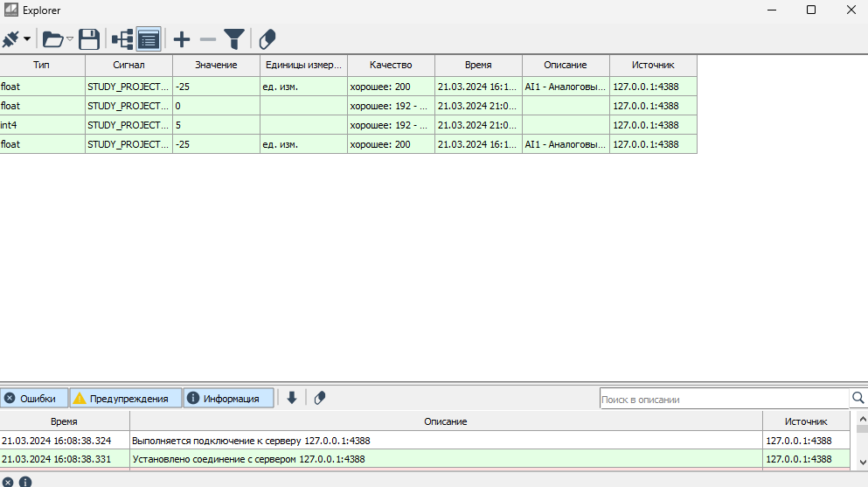This screenshot has height=487, width=868.
Task: Open the connection dropdown arrow
Action: coord(27,39)
